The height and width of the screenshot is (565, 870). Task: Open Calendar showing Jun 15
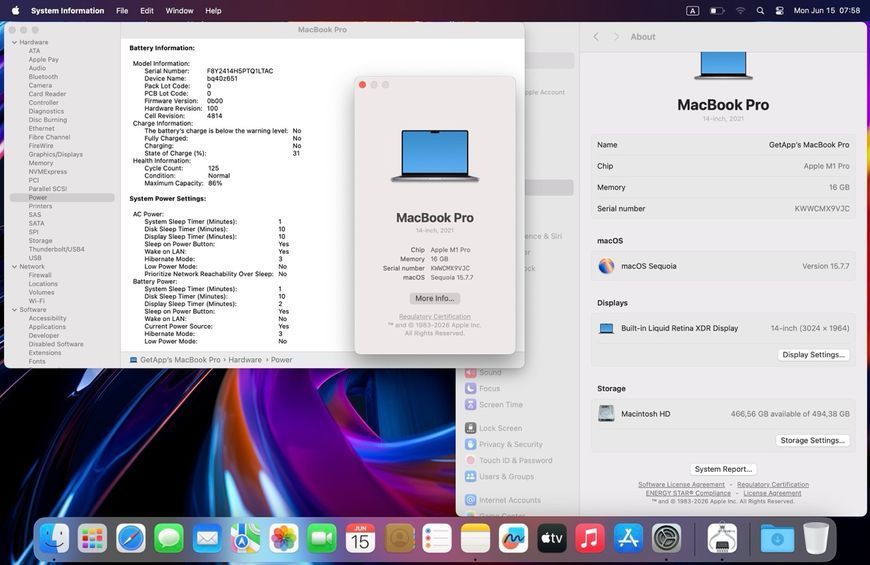point(360,538)
